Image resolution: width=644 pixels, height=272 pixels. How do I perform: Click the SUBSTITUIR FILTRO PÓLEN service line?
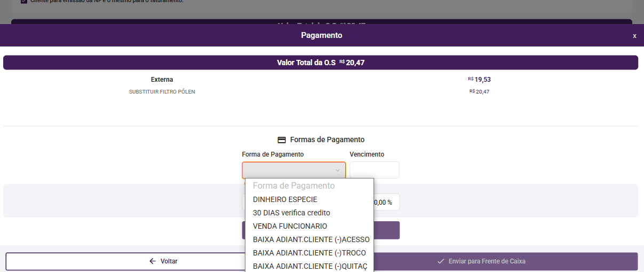(162, 92)
